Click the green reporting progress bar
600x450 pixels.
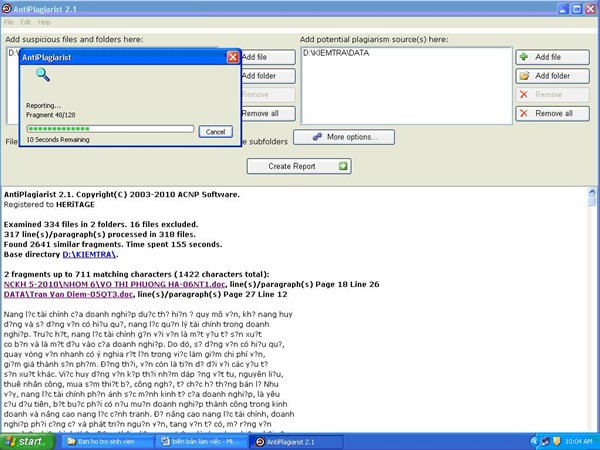click(110, 129)
